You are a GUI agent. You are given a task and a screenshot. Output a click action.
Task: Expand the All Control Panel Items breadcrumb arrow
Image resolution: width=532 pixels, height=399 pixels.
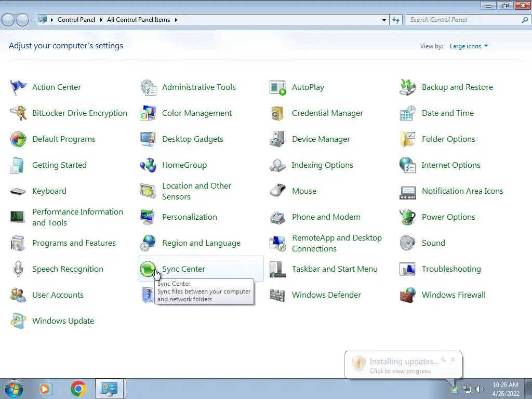tap(176, 20)
